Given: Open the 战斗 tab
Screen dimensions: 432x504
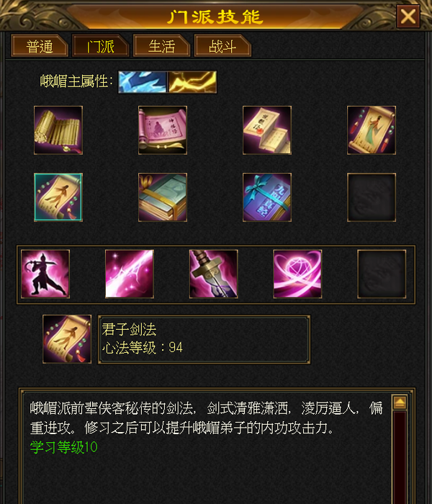Looking at the screenshot, I should tap(222, 45).
